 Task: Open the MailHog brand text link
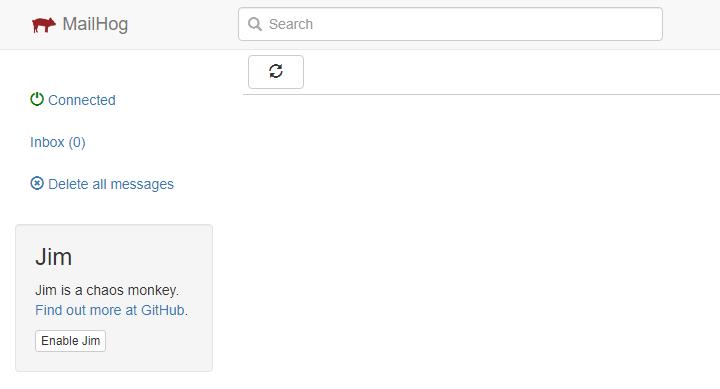click(95, 24)
